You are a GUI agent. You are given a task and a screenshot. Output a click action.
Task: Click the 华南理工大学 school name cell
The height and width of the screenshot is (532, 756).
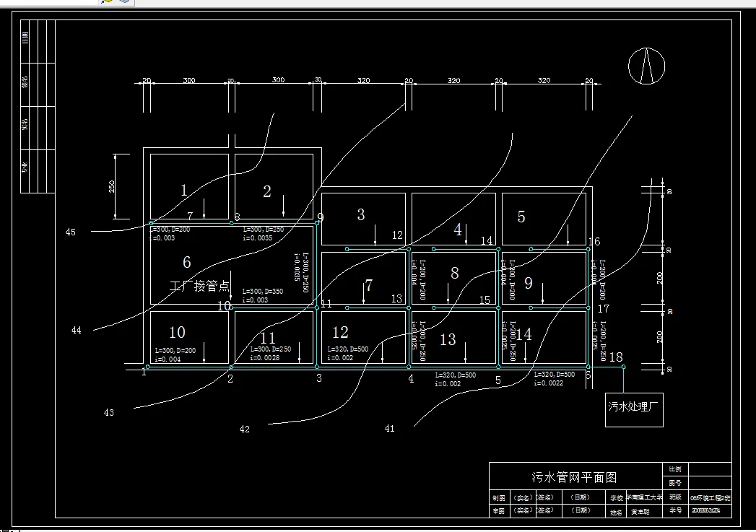[x=644, y=497]
